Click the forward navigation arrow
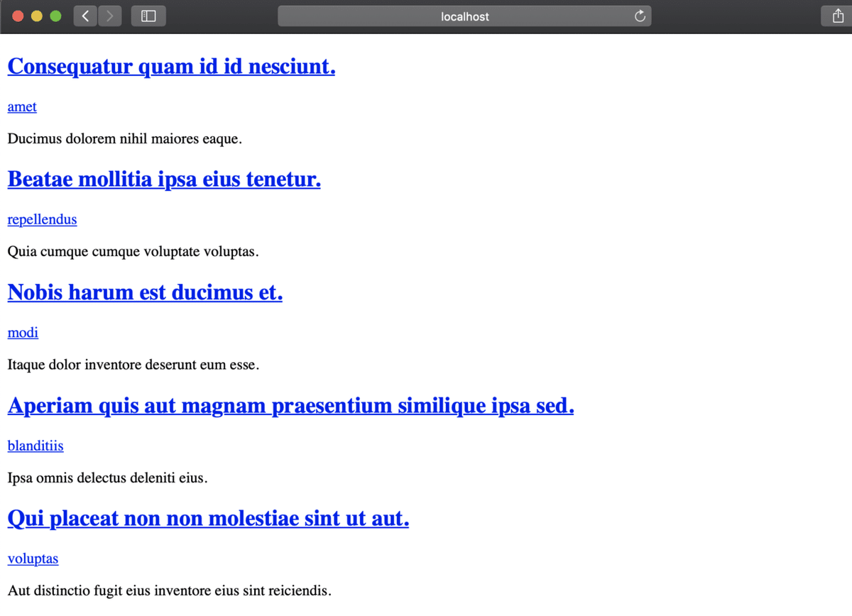 pos(110,16)
